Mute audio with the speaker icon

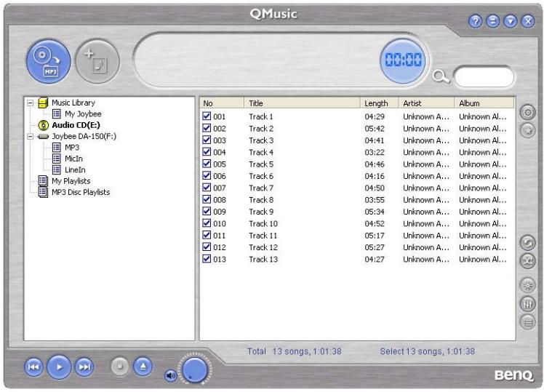[170, 376]
